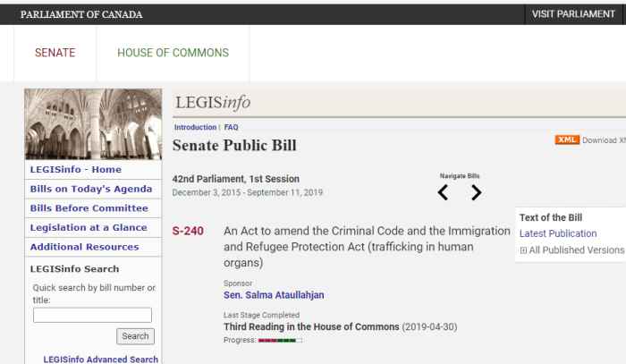Open the Latest Publication link

pos(558,233)
